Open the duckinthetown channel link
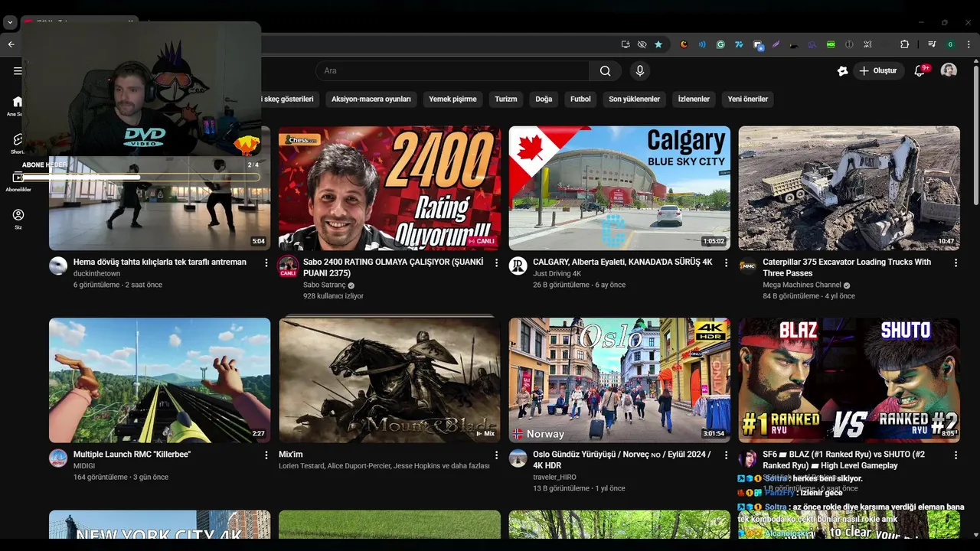The image size is (980, 551). click(x=96, y=274)
